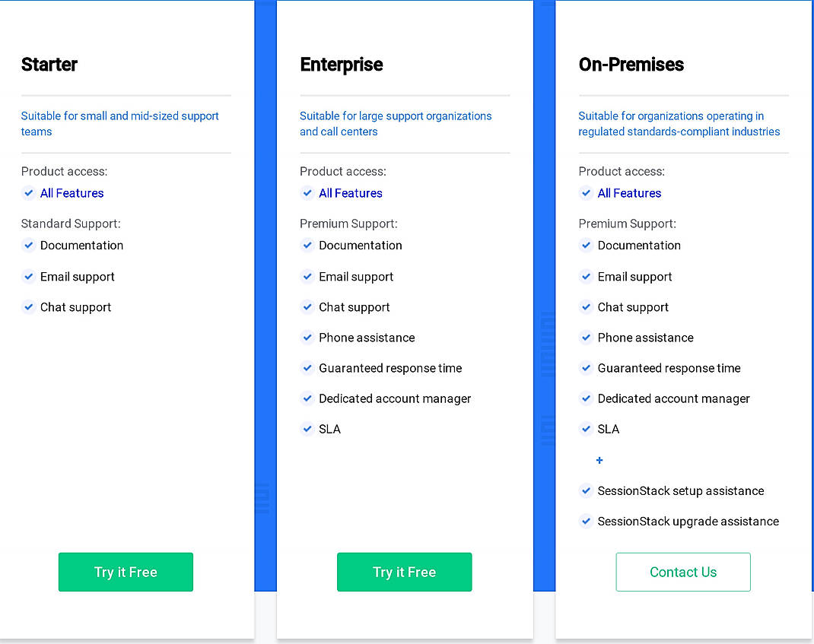This screenshot has width=814, height=644.
Task: Toggle the checkmark beside Enterprise All Features
Action: [307, 193]
